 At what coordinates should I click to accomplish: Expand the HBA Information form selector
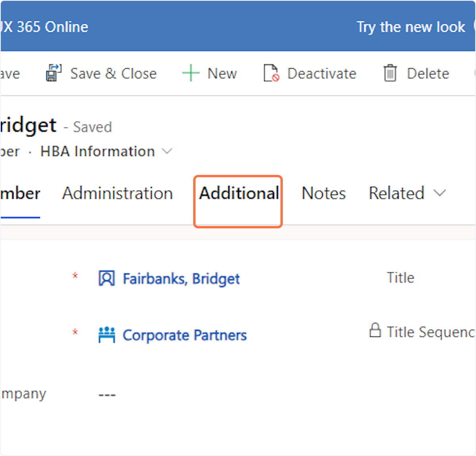coord(167,151)
